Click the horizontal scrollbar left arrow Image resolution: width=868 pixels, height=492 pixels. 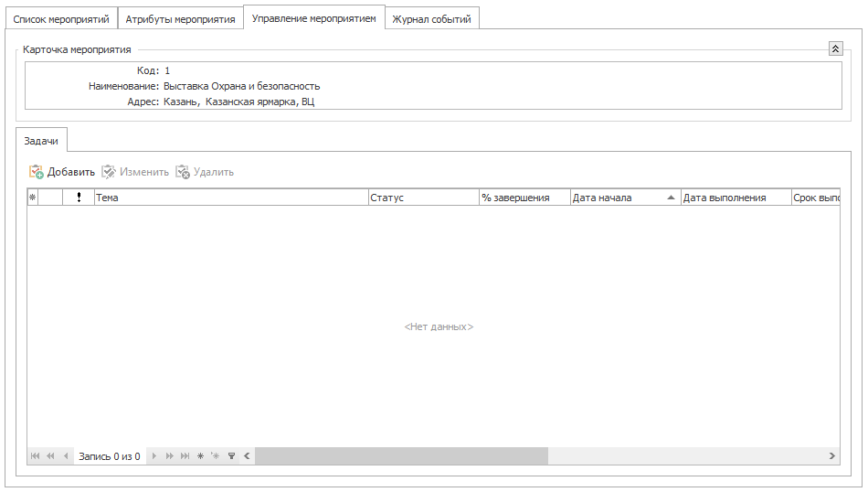click(247, 456)
